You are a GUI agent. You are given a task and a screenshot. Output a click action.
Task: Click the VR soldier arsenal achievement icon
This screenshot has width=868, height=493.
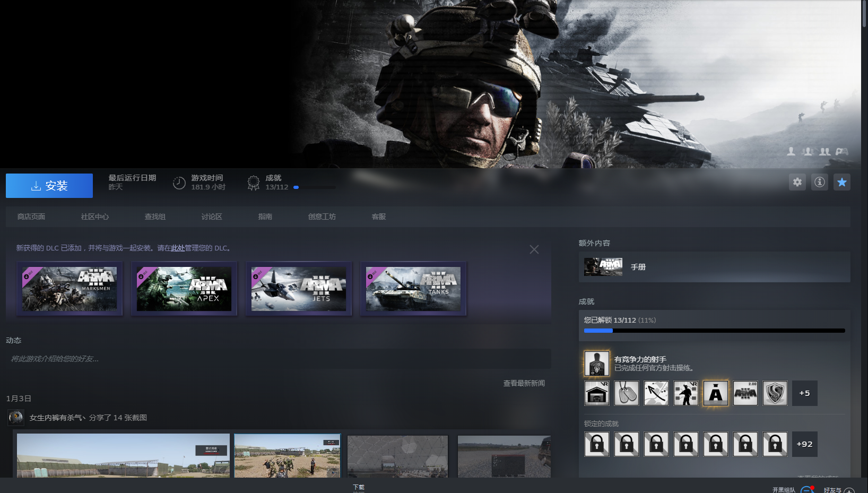(x=686, y=393)
